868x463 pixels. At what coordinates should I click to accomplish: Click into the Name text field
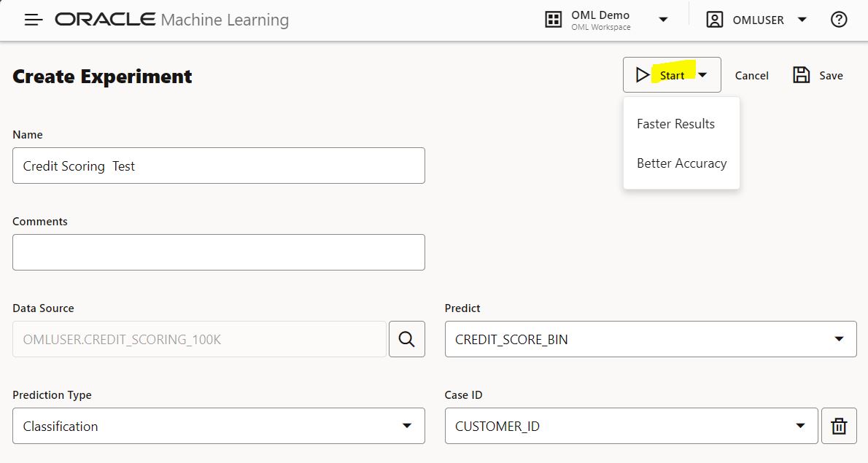coord(219,166)
